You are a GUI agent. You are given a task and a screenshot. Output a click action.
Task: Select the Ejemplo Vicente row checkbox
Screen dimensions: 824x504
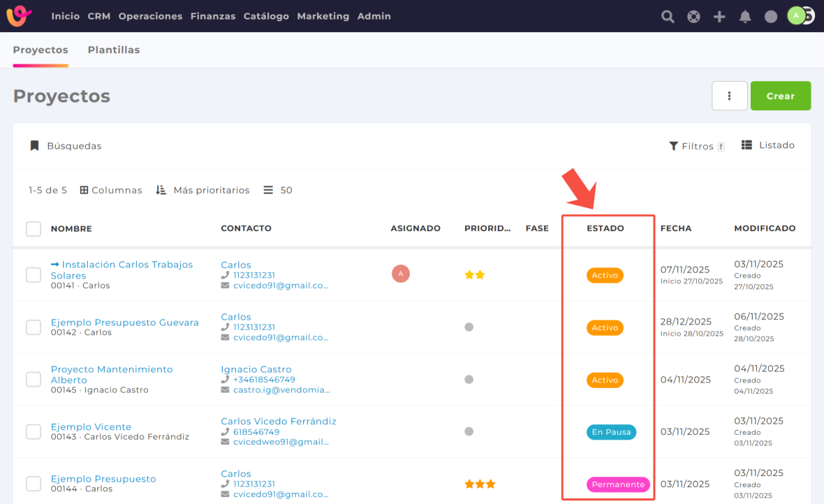click(x=34, y=432)
